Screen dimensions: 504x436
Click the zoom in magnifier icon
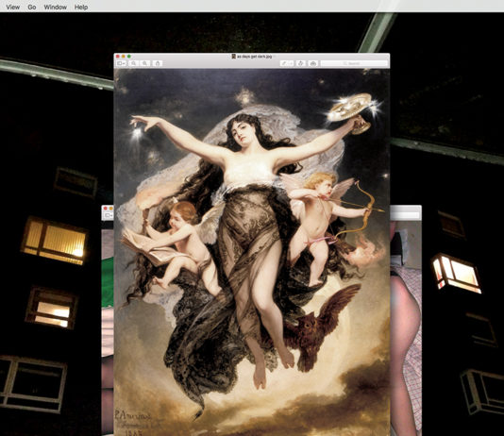point(145,63)
